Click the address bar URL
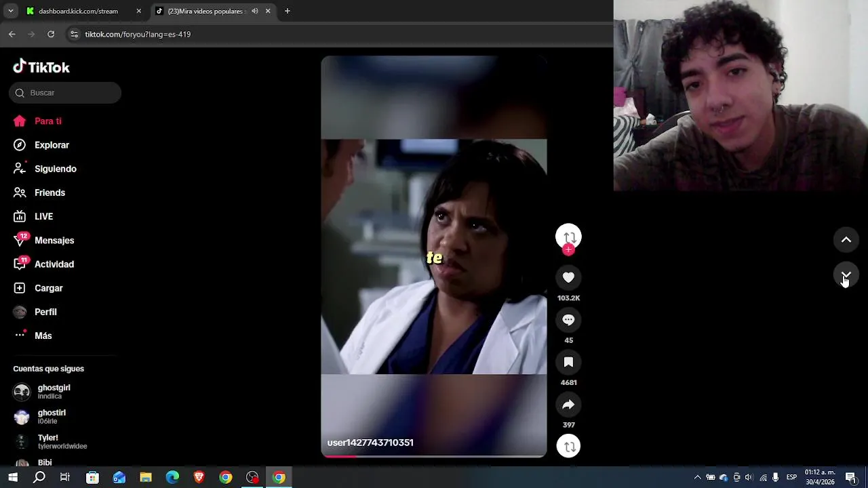This screenshot has width=868, height=488. point(138,34)
